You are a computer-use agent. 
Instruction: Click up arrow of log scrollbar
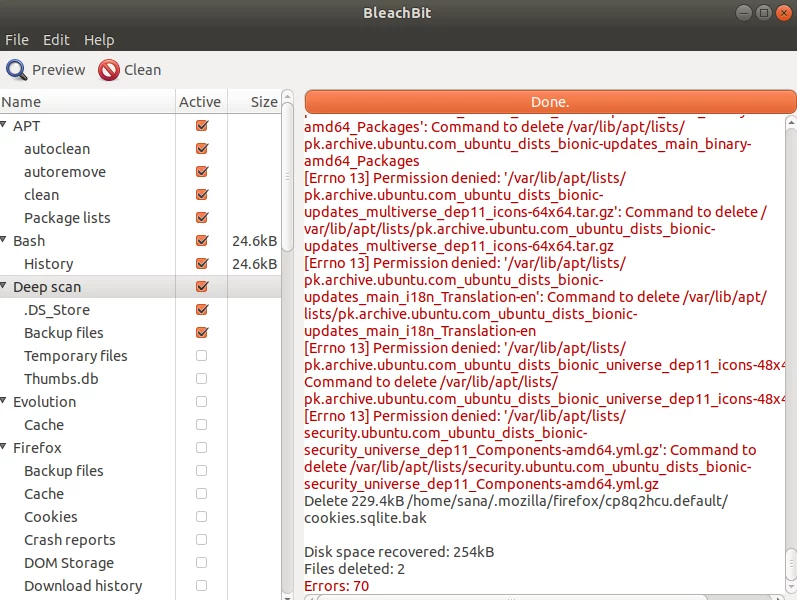click(791, 122)
